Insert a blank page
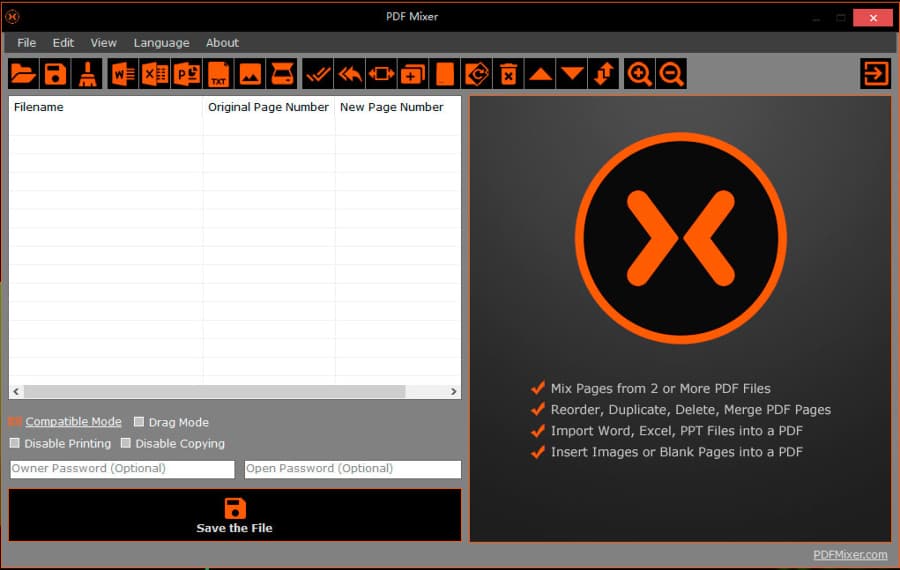 click(445, 74)
